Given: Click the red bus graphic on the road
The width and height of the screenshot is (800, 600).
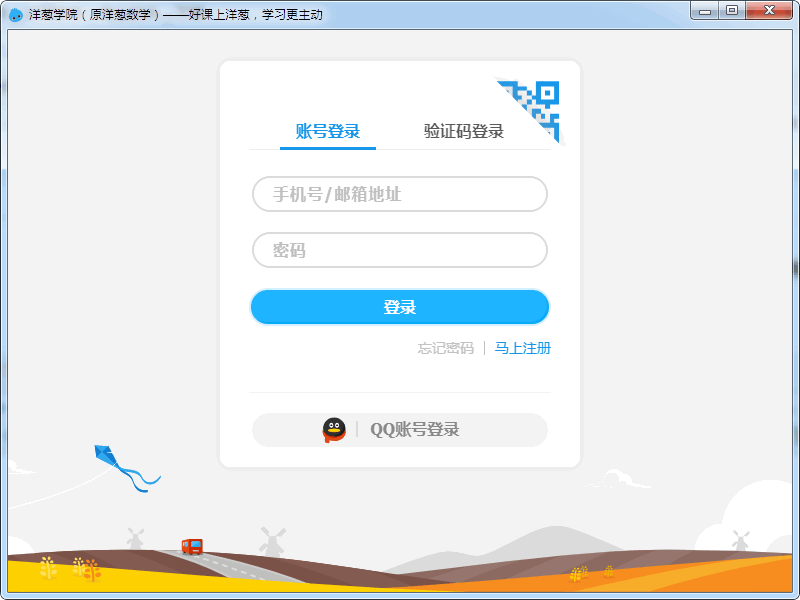Looking at the screenshot, I should pyautogui.click(x=193, y=545).
